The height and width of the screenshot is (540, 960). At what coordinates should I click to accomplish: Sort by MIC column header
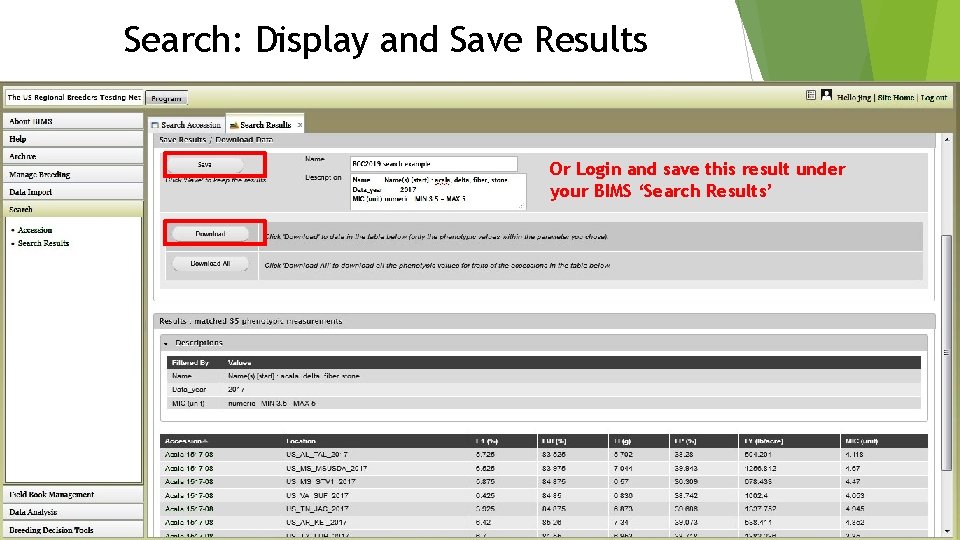pyautogui.click(x=861, y=441)
